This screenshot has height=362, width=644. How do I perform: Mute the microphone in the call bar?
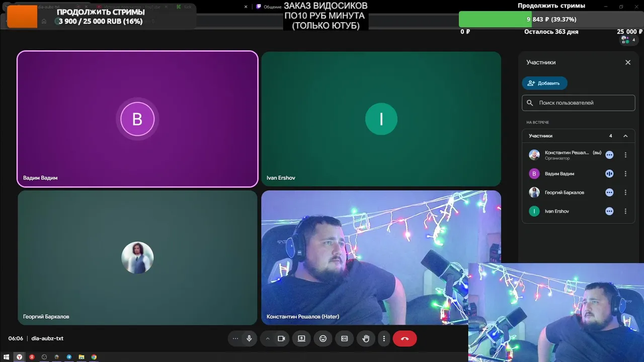pos(249,338)
